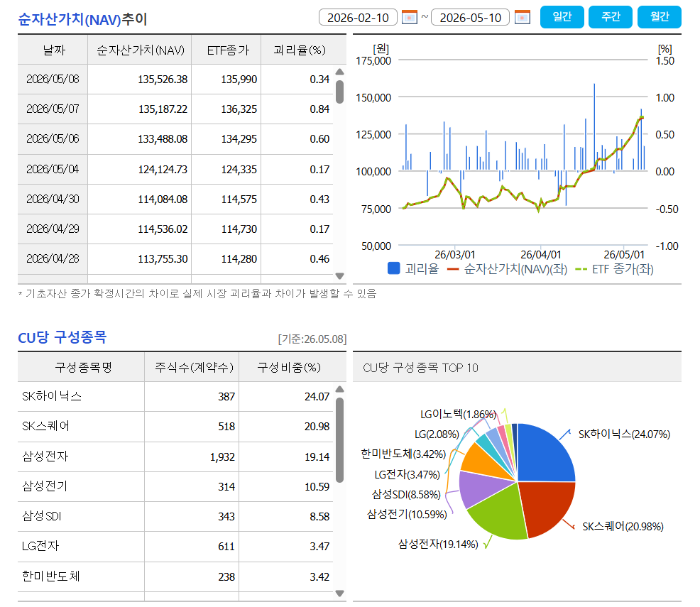Image resolution: width=700 pixels, height=607 pixels.
Task: Click the 날짜 column header
Action: coord(53,50)
